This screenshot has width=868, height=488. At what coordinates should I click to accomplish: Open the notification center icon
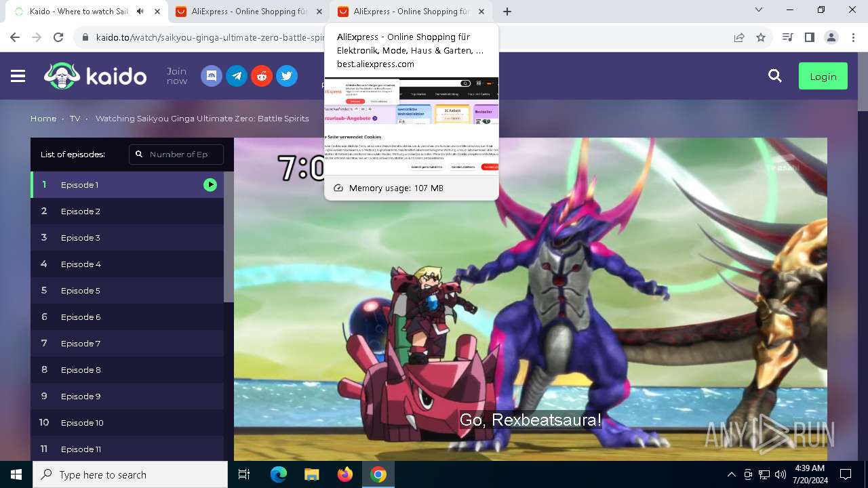pyautogui.click(x=846, y=474)
